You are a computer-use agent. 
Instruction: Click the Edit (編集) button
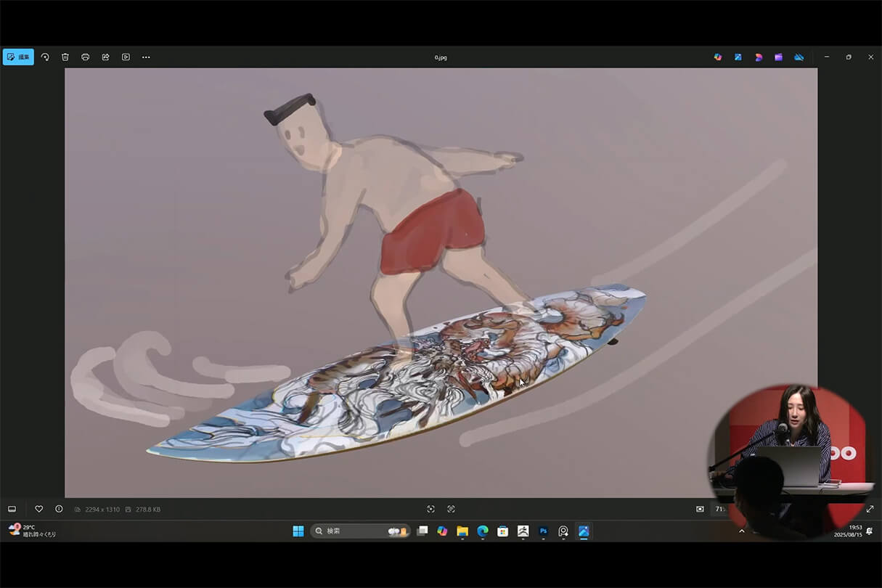[18, 57]
